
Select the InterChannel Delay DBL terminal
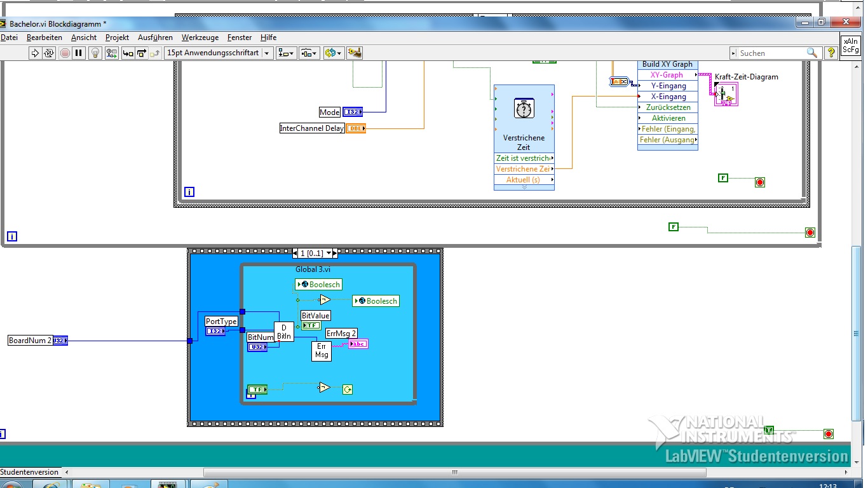(x=356, y=128)
